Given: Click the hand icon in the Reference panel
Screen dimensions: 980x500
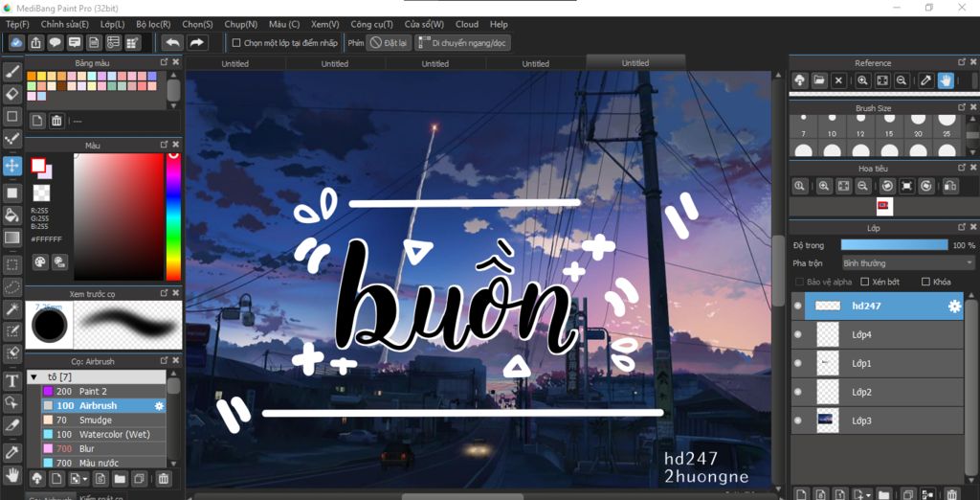Looking at the screenshot, I should click(946, 80).
